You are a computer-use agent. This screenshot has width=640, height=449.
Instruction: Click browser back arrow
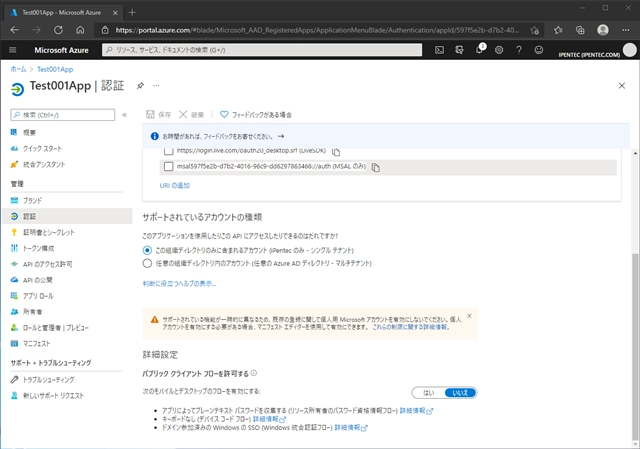(x=15, y=30)
